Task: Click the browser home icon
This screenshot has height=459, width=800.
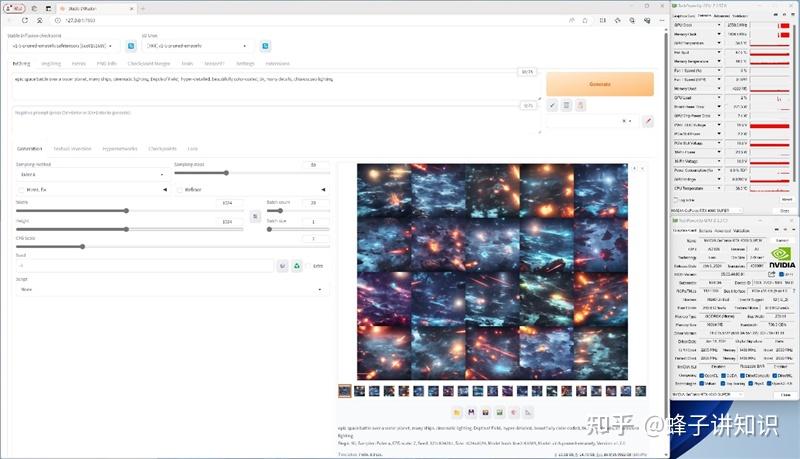Action: pyautogui.click(x=39, y=20)
